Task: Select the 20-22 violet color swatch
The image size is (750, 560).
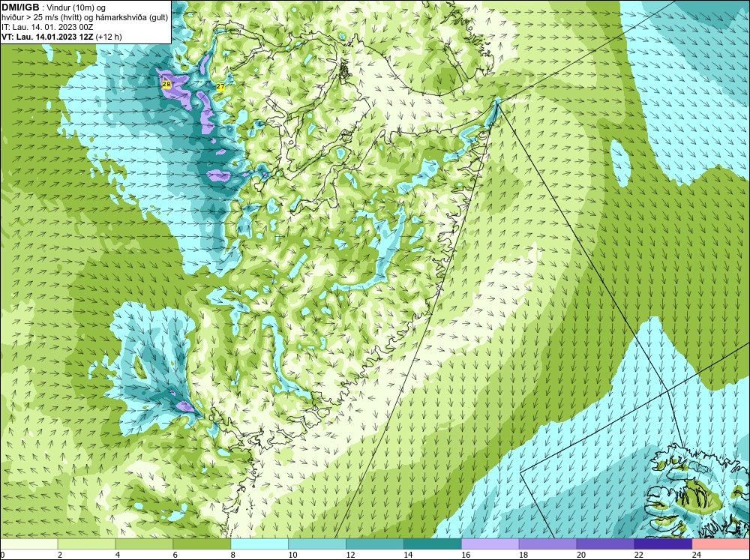Action: [605, 544]
